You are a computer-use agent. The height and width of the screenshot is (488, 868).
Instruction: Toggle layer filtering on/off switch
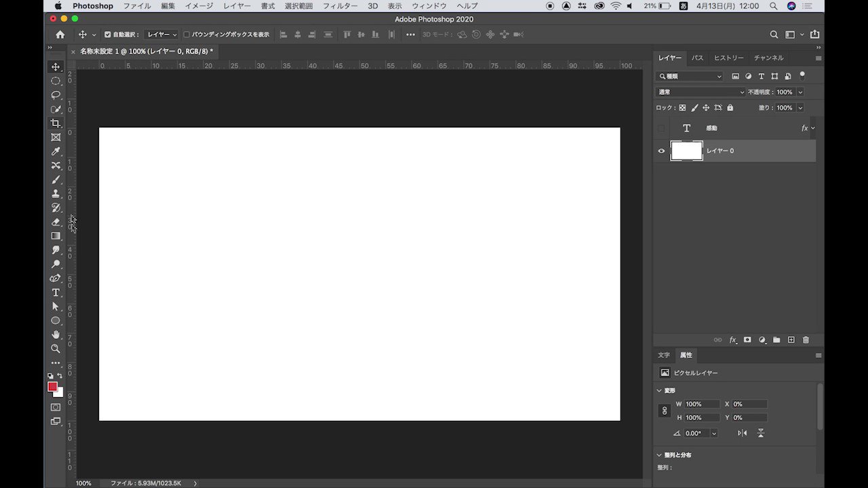pyautogui.click(x=802, y=76)
